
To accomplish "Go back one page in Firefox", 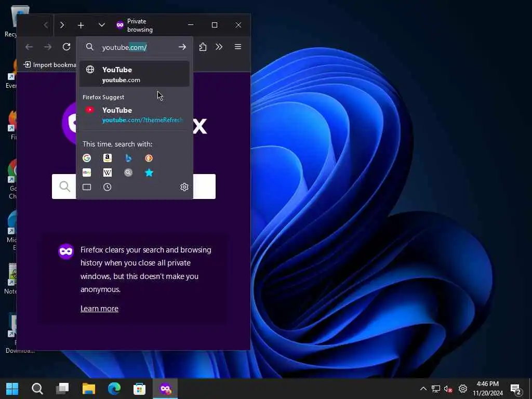I will [29, 47].
